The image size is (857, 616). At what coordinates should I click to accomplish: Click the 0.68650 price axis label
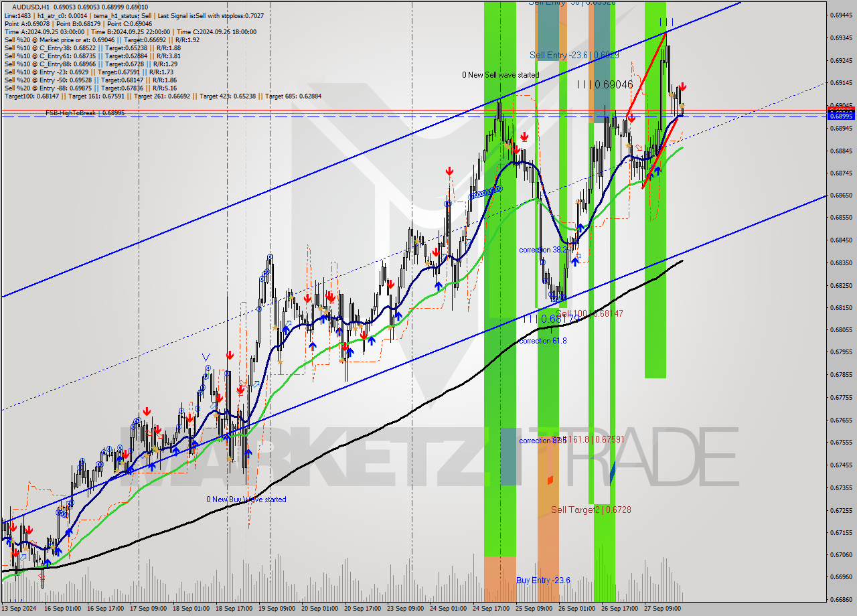pos(842,196)
